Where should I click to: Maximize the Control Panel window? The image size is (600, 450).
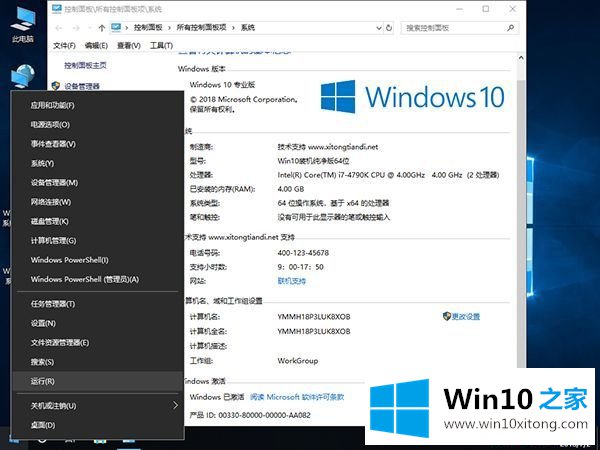486,9
